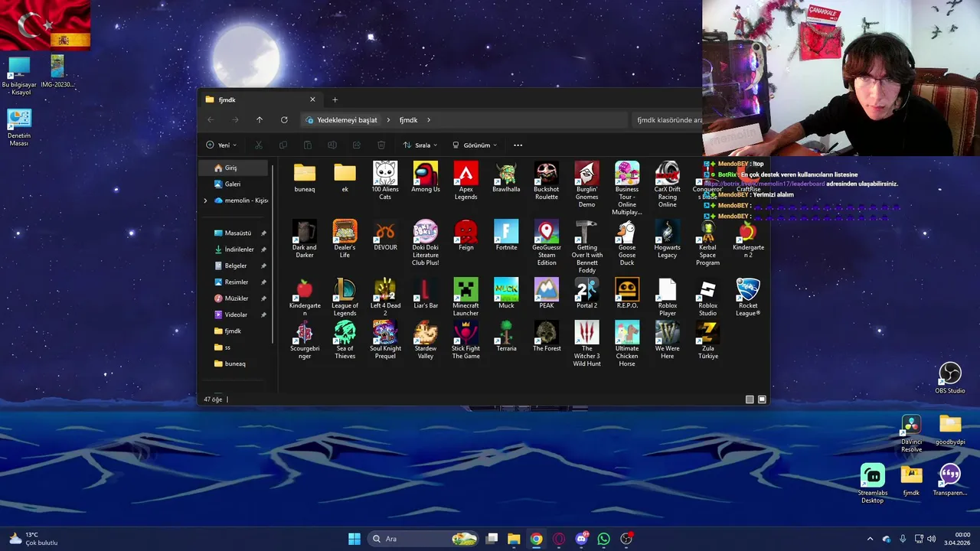This screenshot has width=980, height=551.
Task: Open Discord from the taskbar
Action: [x=581, y=539]
